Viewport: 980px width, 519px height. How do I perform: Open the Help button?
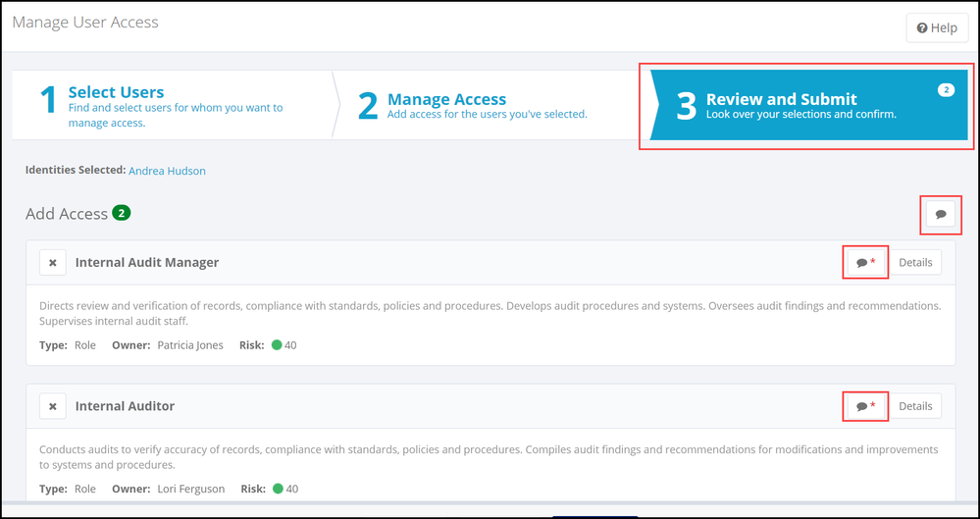937,27
